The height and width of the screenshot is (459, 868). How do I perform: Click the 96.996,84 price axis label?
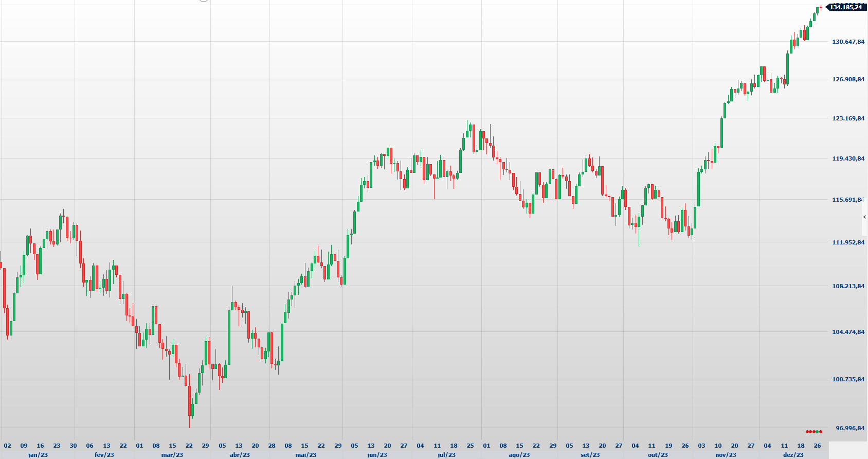coord(849,428)
